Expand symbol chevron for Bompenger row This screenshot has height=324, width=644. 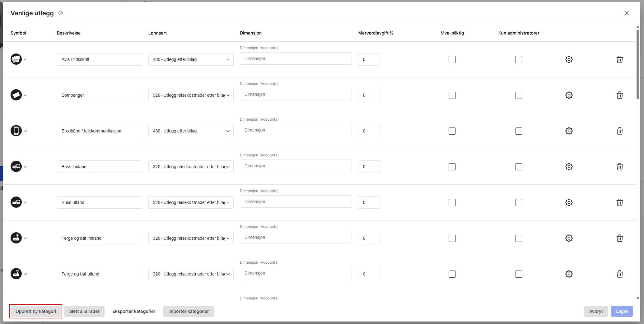click(25, 95)
